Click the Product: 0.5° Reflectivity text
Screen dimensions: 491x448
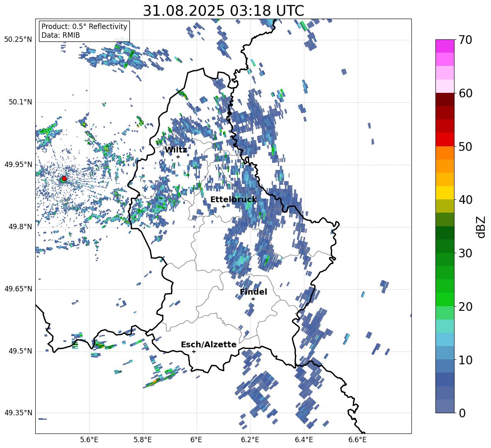tap(84, 26)
